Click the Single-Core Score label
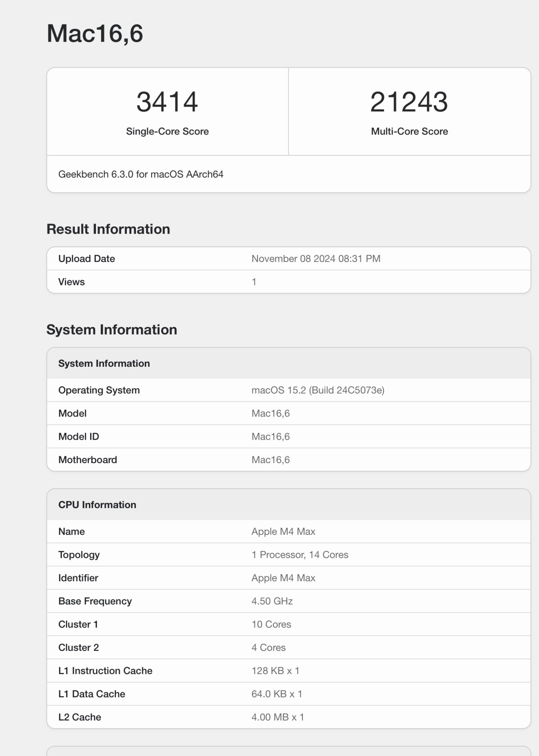Image resolution: width=539 pixels, height=756 pixels. pyautogui.click(x=167, y=131)
